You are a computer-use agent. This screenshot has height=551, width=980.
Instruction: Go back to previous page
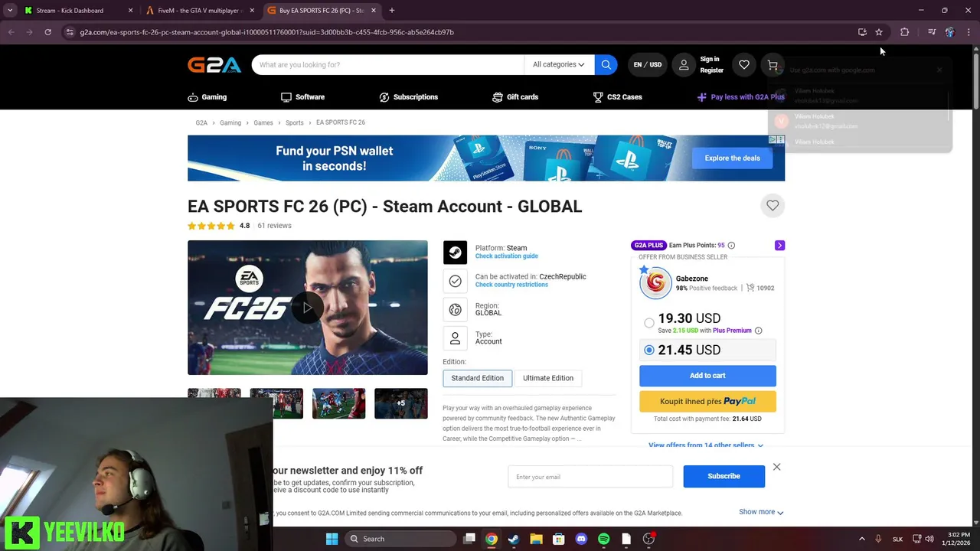click(x=11, y=32)
